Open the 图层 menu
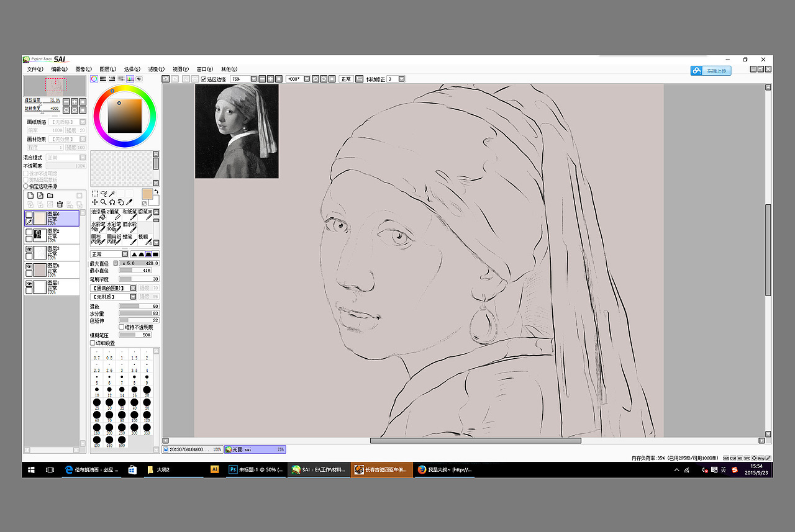 click(107, 69)
